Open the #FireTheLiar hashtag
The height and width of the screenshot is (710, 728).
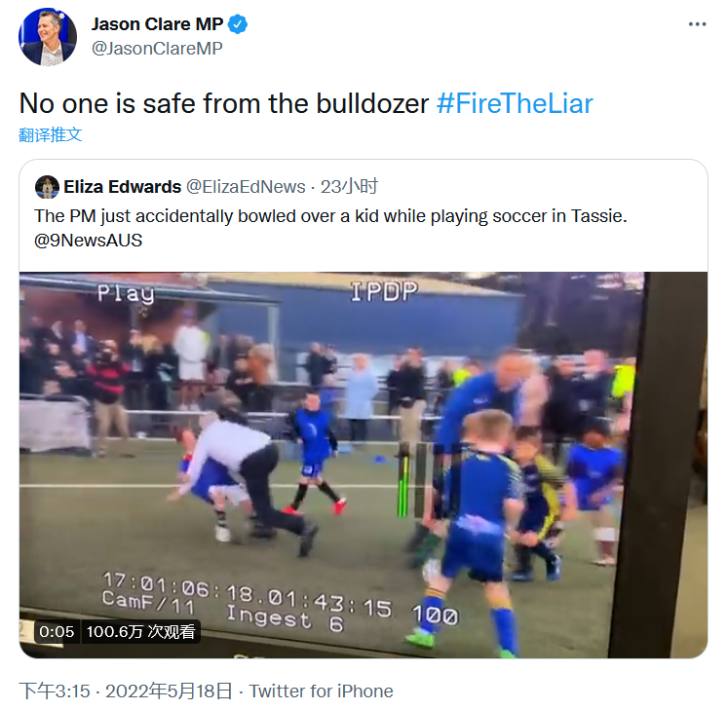(514, 104)
